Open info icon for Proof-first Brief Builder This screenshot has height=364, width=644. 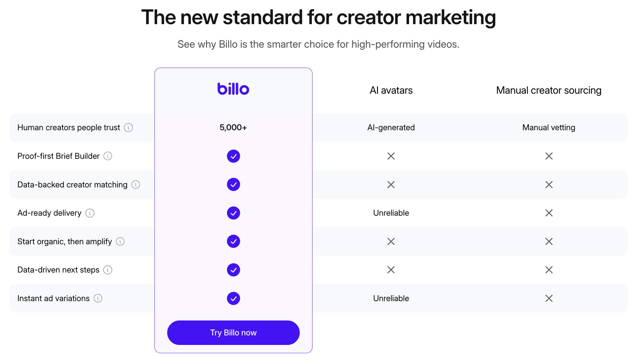(108, 156)
